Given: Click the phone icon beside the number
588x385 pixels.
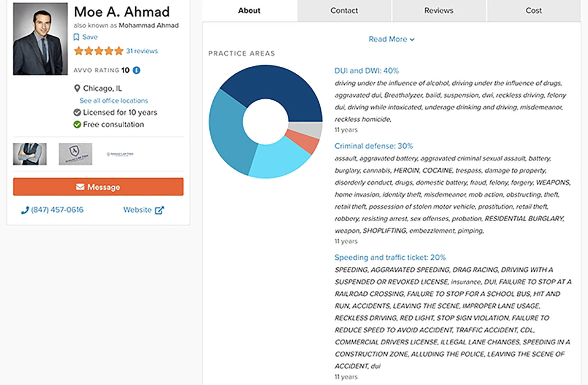Looking at the screenshot, I should click(25, 210).
